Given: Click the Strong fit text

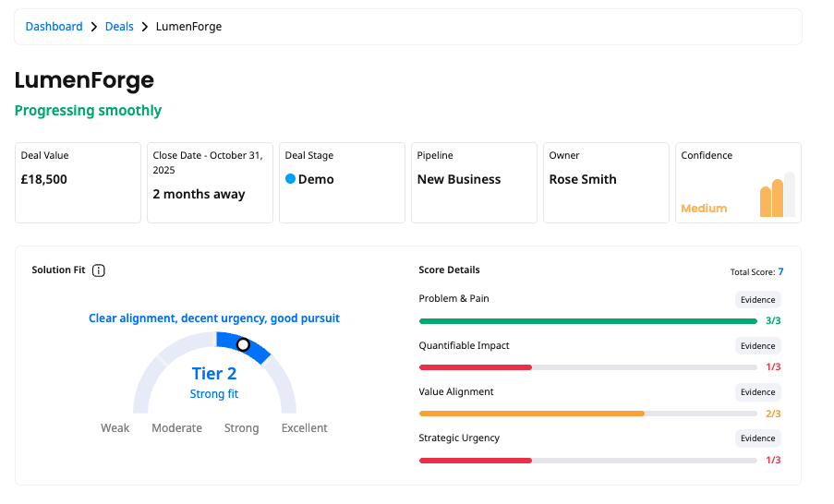Looking at the screenshot, I should 214,394.
